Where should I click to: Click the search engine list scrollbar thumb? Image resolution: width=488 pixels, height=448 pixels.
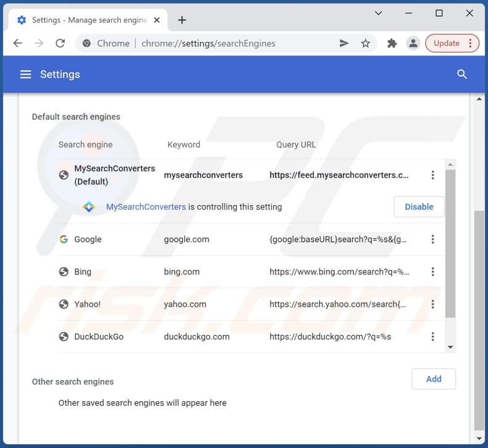click(450, 243)
